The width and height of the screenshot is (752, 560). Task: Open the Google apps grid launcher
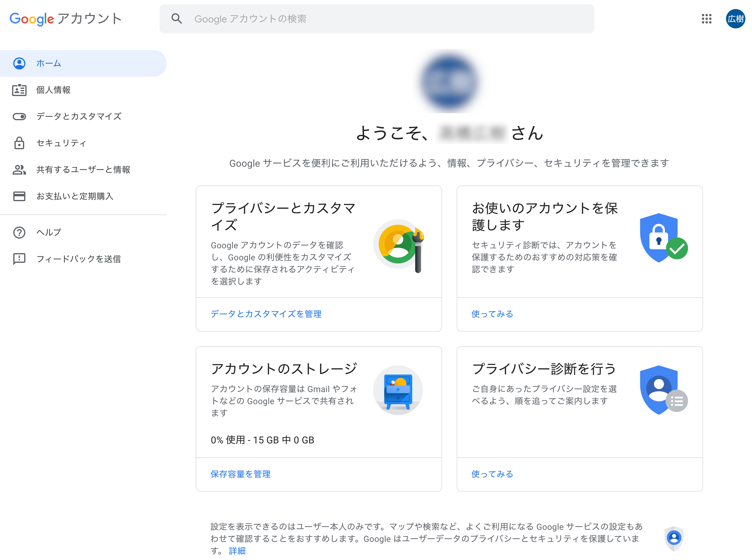pos(706,19)
